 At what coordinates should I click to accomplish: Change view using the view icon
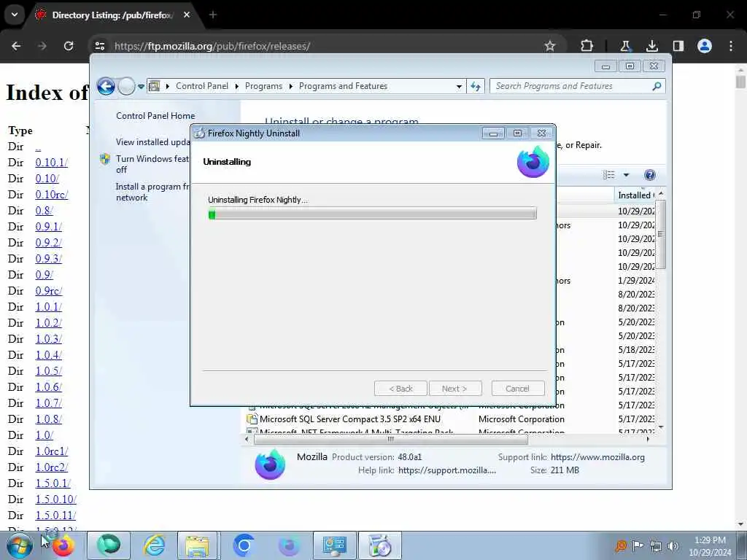[609, 175]
